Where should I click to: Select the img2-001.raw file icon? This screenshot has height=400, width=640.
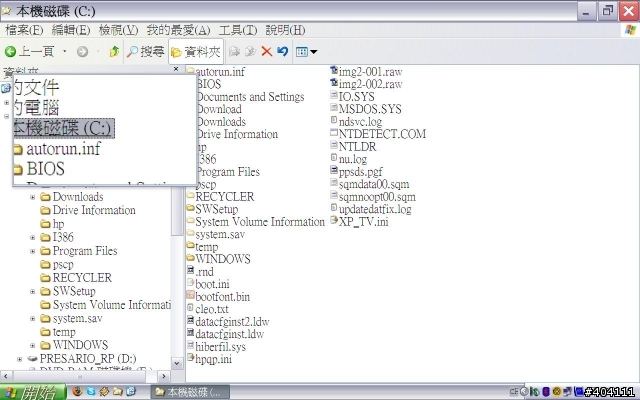pos(334,70)
